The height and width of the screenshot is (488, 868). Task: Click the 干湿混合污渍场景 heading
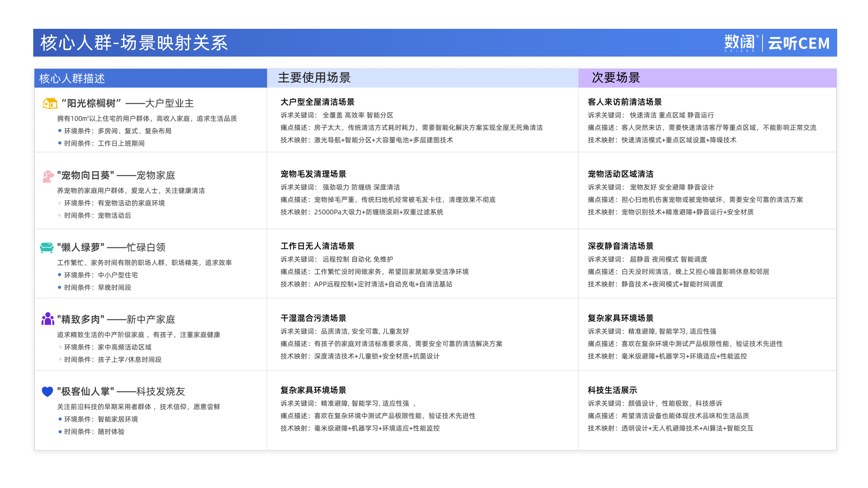(x=313, y=318)
